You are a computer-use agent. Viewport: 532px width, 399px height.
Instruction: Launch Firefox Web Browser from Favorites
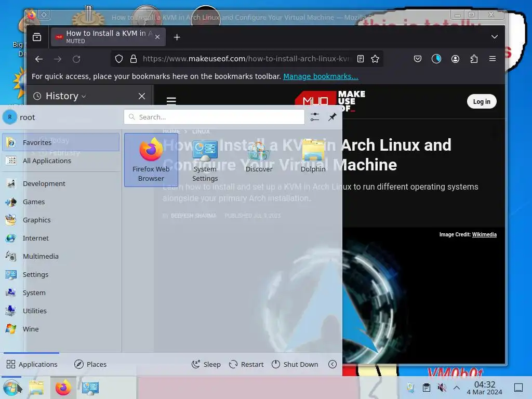[151, 160]
